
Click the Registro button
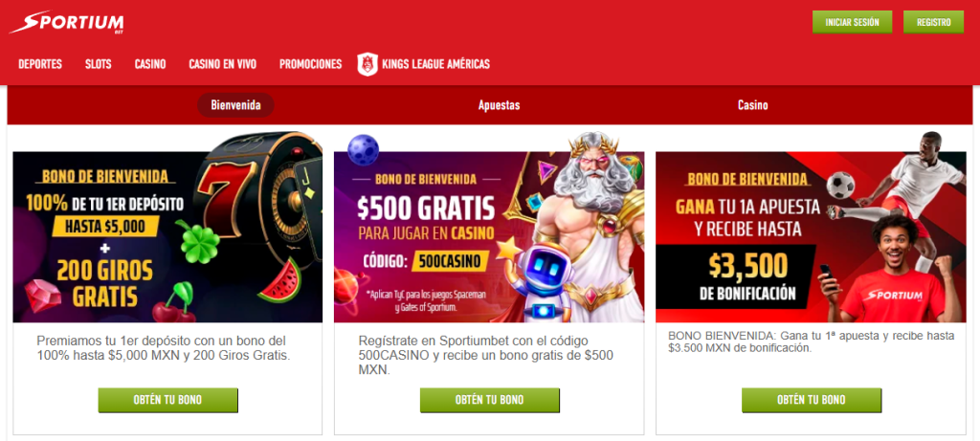point(934,22)
